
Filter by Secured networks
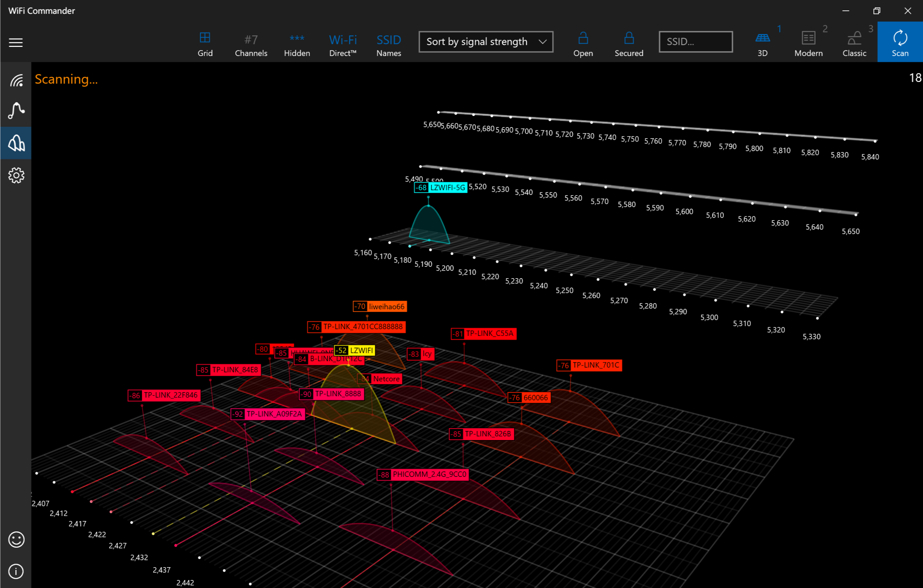click(x=629, y=44)
